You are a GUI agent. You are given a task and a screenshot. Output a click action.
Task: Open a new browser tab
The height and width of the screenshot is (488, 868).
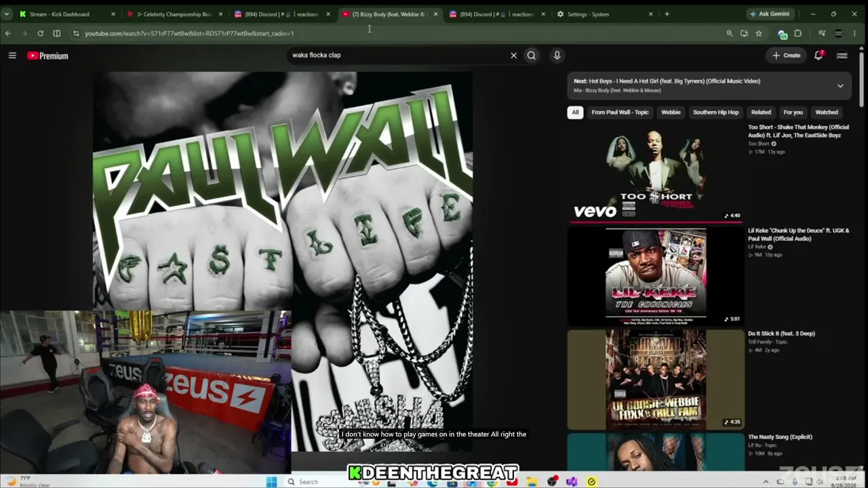point(667,14)
